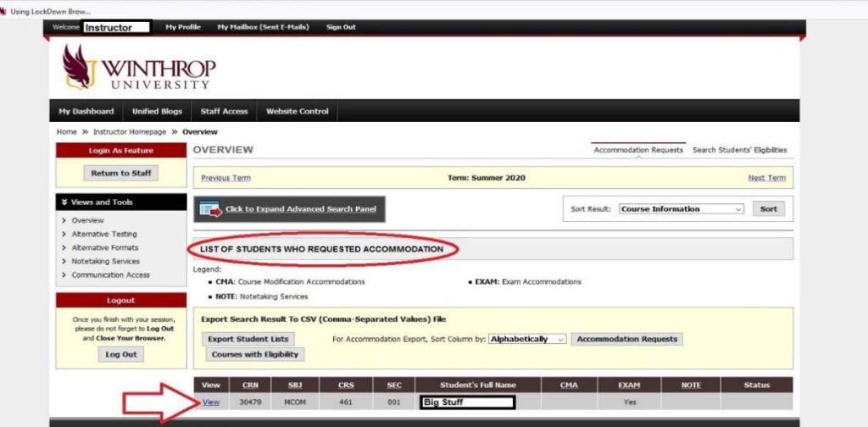The image size is (868, 427).
Task: Open My Dashboard menu
Action: 86,111
